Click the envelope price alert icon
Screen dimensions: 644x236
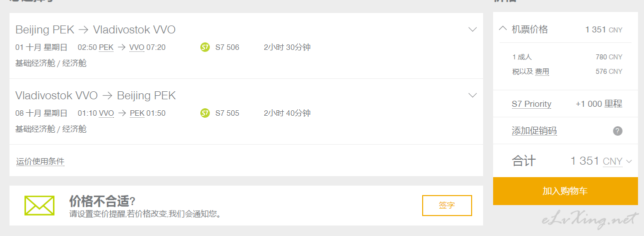pyautogui.click(x=39, y=206)
